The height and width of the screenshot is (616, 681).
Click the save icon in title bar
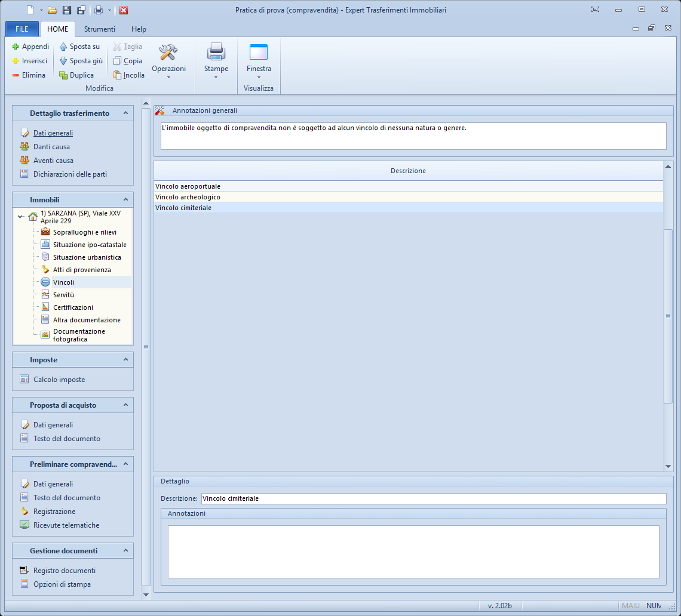[67, 10]
